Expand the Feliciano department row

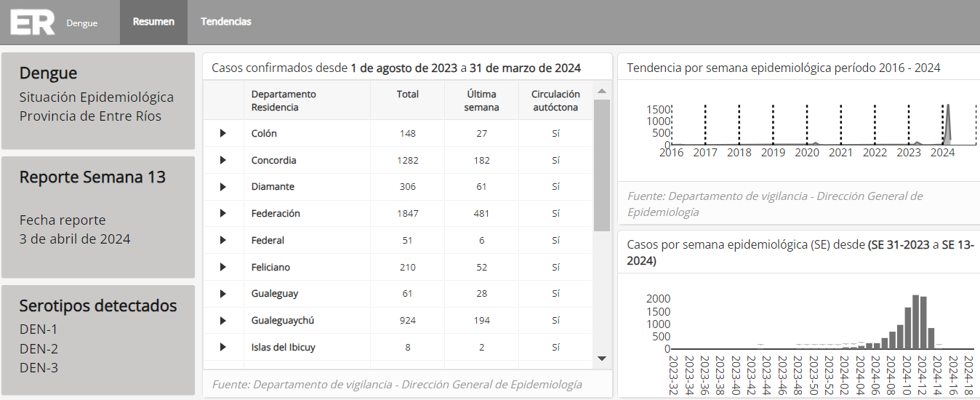point(223,267)
